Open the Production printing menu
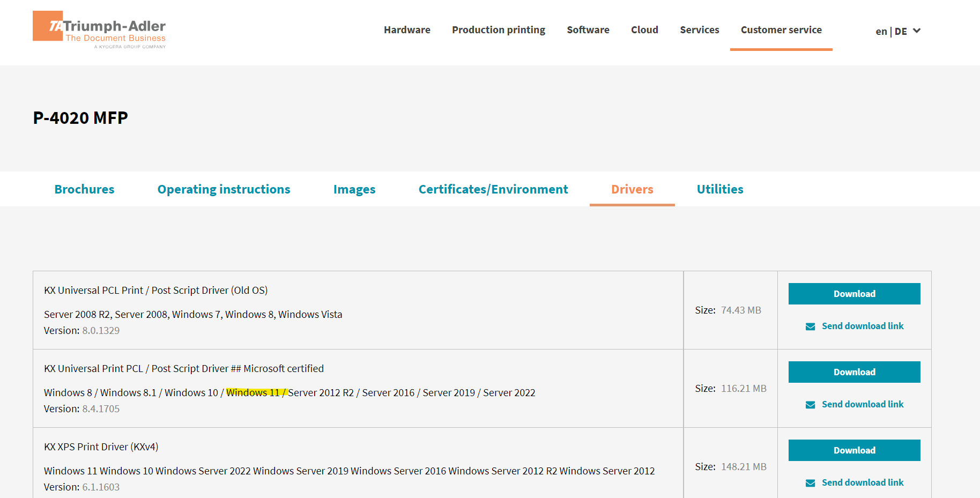This screenshot has width=980, height=498. (x=498, y=30)
